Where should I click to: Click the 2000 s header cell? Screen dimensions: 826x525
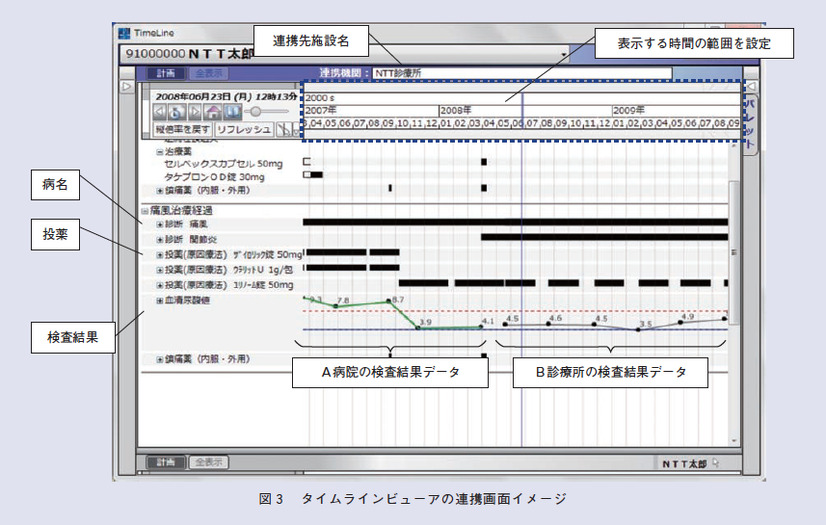tap(522, 98)
